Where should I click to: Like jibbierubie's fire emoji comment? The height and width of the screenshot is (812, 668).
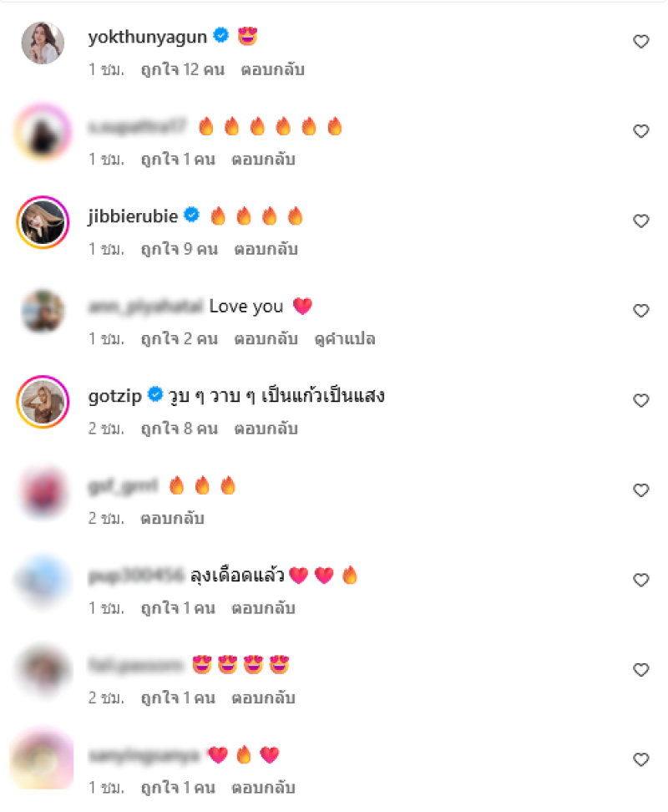click(x=640, y=221)
